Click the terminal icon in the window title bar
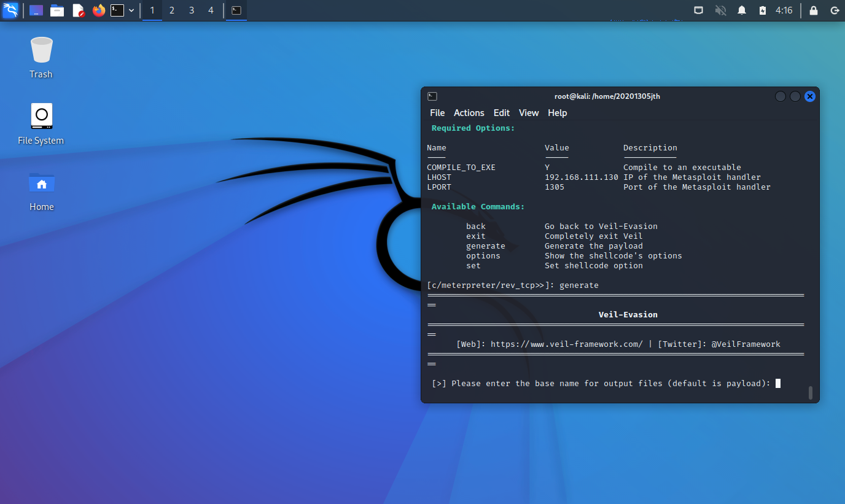The width and height of the screenshot is (845, 504). coord(432,96)
